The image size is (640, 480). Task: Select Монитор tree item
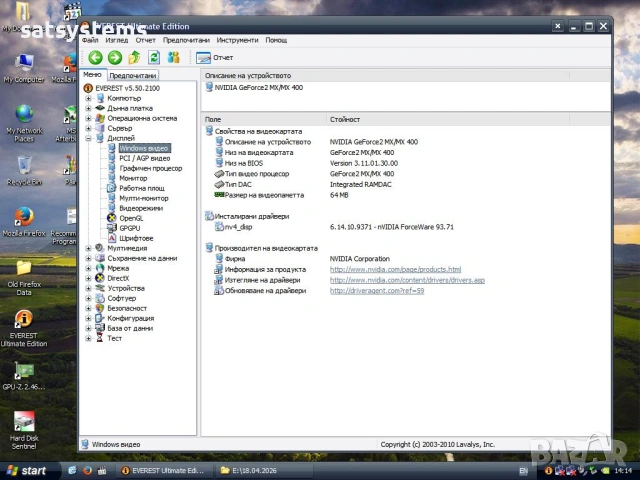133,178
